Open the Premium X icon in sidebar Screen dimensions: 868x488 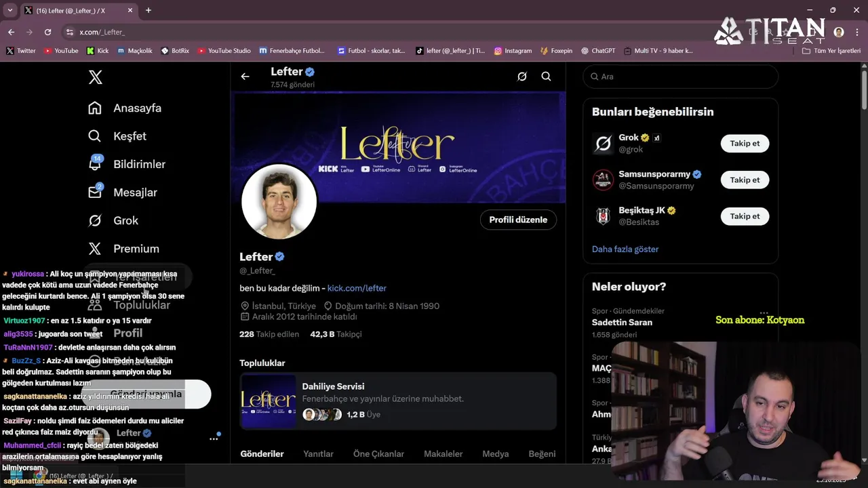[95, 249]
